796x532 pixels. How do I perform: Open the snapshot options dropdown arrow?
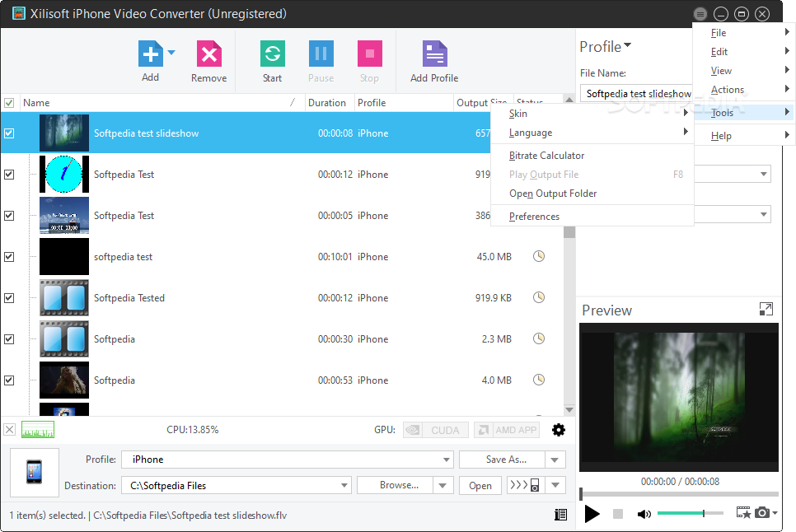click(x=775, y=513)
